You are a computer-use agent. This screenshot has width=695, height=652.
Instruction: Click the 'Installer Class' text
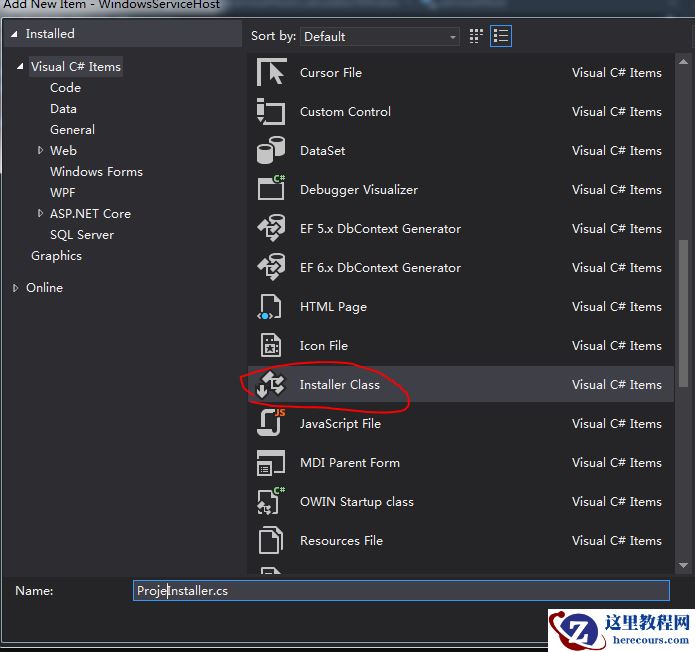340,384
